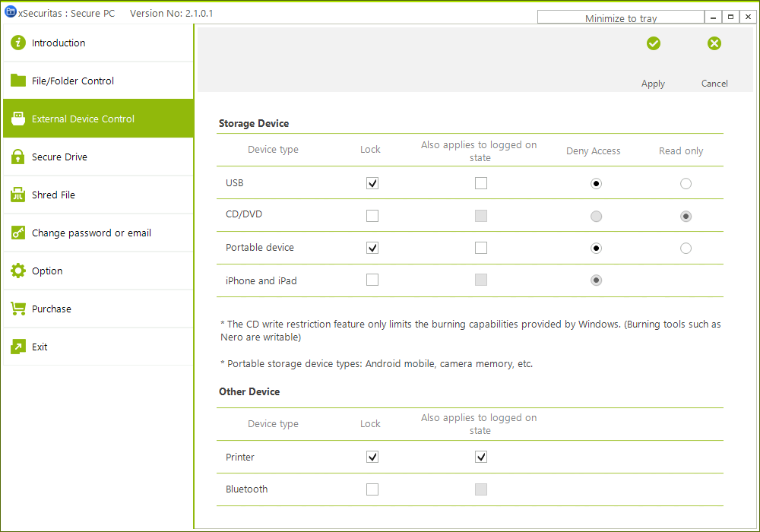The height and width of the screenshot is (532, 760).
Task: Go to the Purchase page
Action: pos(98,309)
